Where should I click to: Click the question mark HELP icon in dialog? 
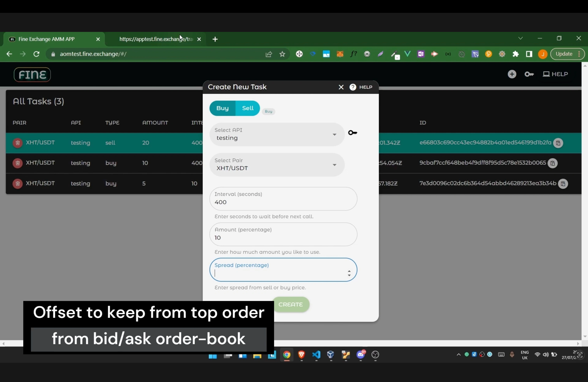click(x=353, y=87)
